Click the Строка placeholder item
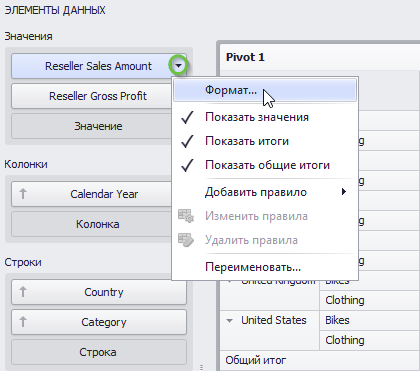Viewport: 420px width, 371px height. [x=99, y=352]
